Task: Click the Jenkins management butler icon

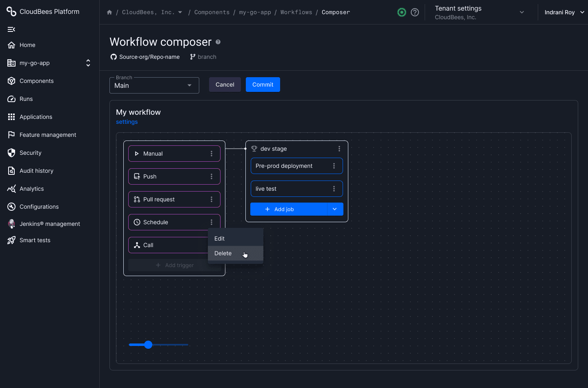Action: [x=11, y=224]
